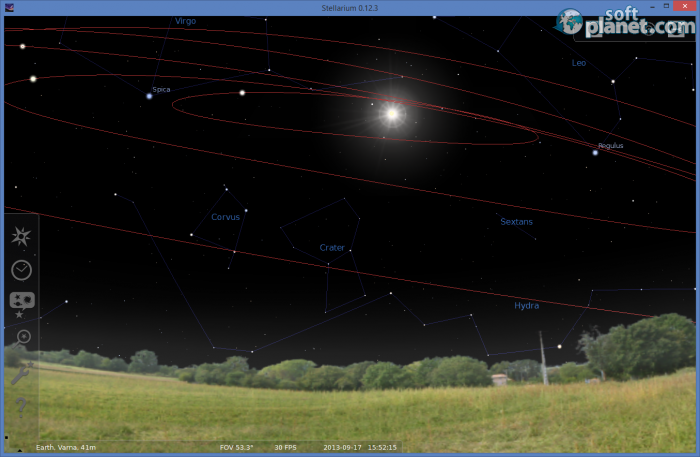
Task: Click the time '15:52:15' in status bar
Action: [381, 447]
